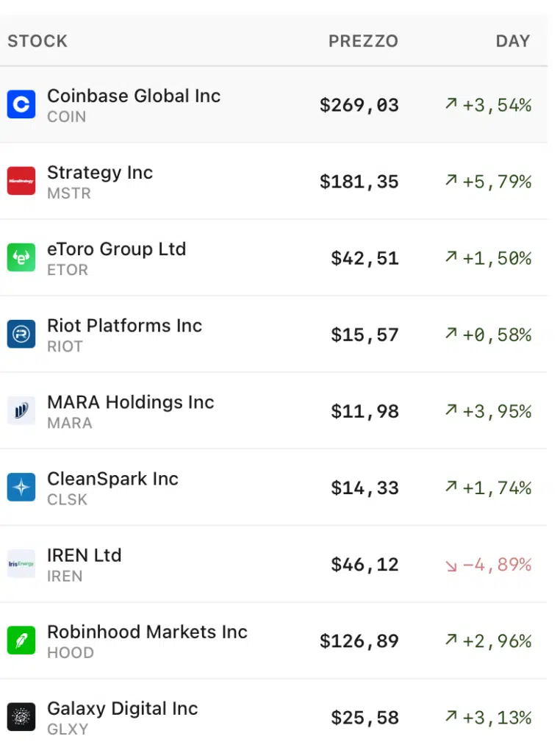The image size is (560, 753).
Task: Click the MARA Holdings logo icon
Action: click(21, 411)
